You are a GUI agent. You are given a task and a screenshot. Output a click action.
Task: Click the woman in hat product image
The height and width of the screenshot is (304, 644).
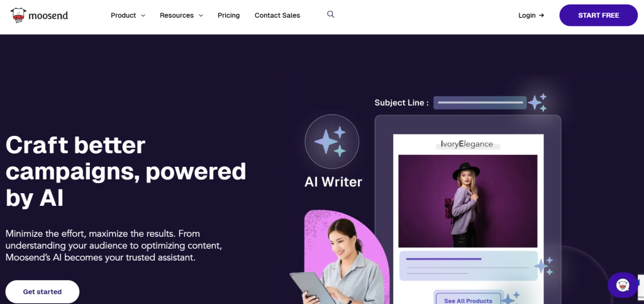pos(468,201)
